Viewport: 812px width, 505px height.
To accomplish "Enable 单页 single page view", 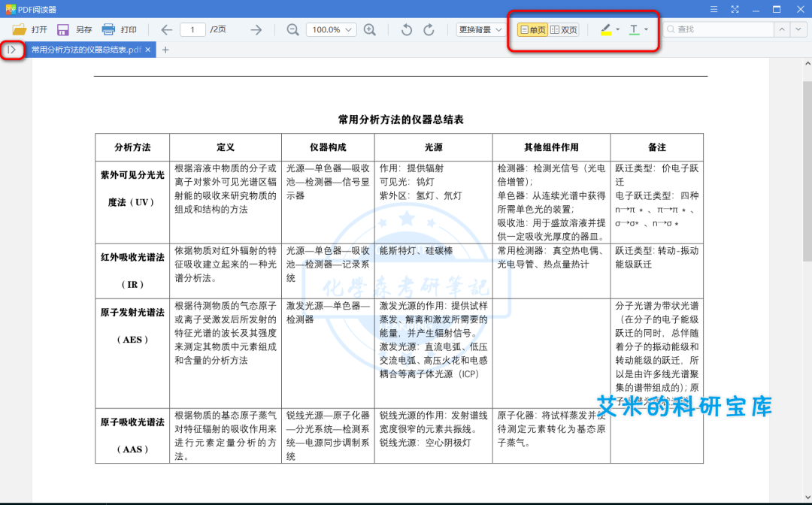I will click(x=533, y=29).
